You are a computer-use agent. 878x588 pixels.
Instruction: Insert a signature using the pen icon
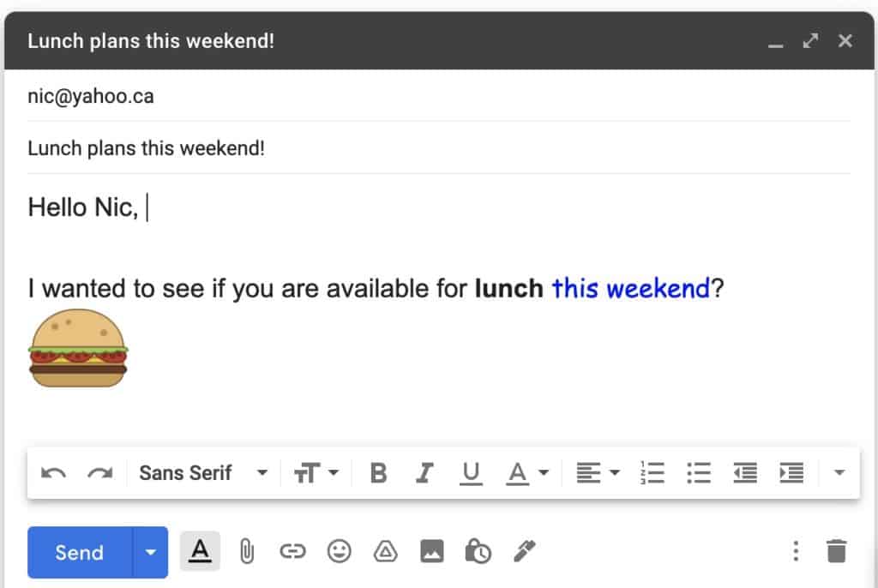point(525,551)
